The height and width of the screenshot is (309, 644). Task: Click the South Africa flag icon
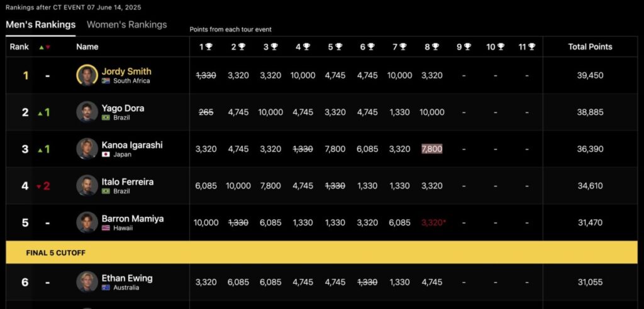point(106,81)
